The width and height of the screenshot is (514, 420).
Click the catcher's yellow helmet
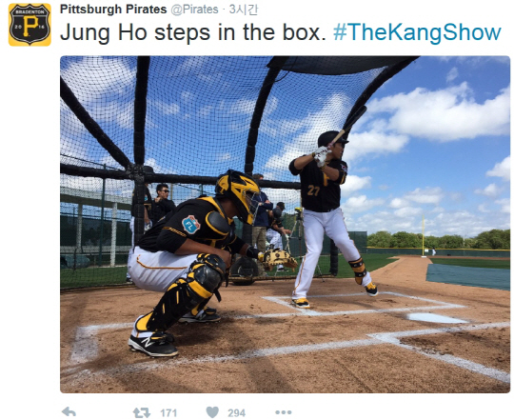238,193
